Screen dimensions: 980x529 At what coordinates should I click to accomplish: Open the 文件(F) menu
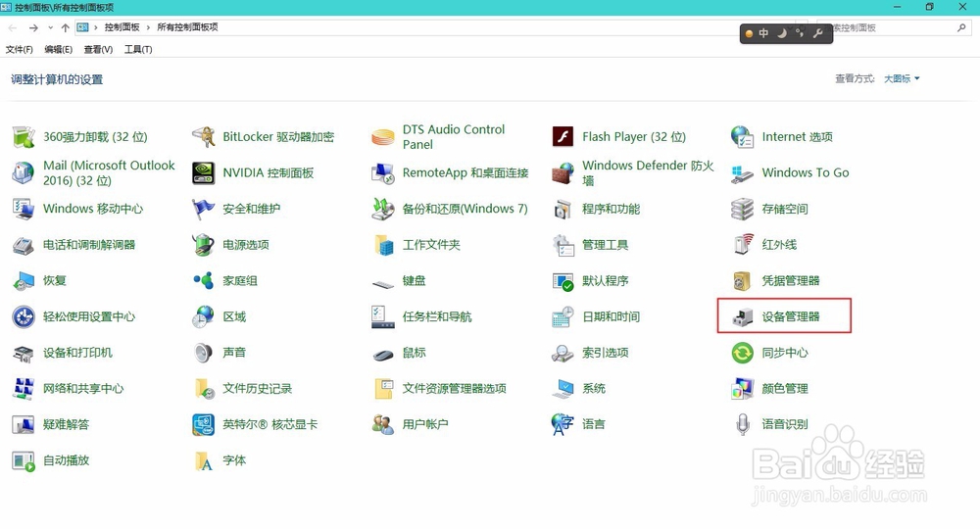tap(20, 49)
